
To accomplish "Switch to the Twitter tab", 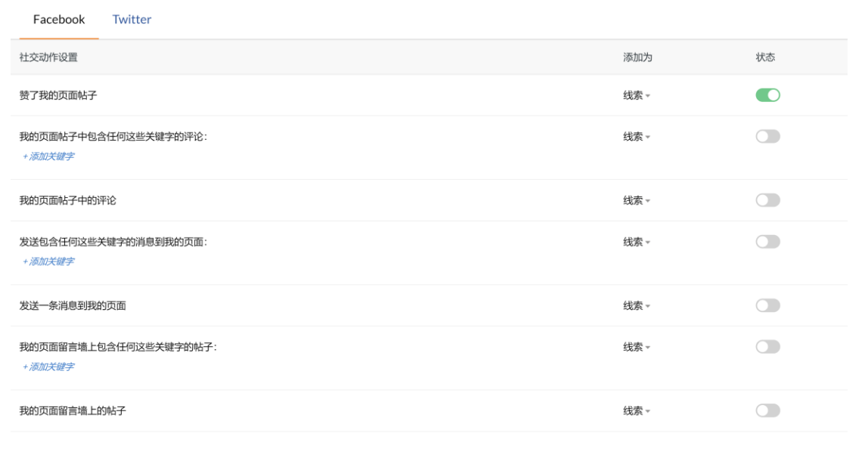I will pyautogui.click(x=132, y=20).
